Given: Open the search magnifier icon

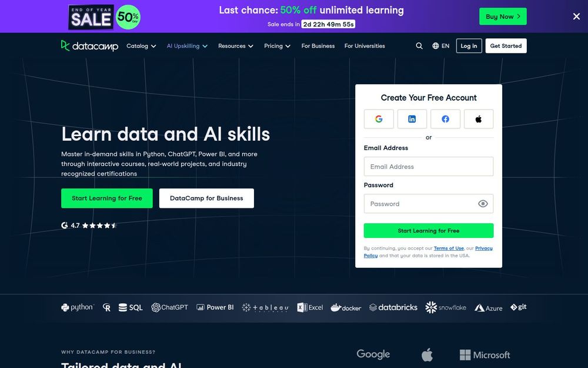Looking at the screenshot, I should click(x=419, y=46).
